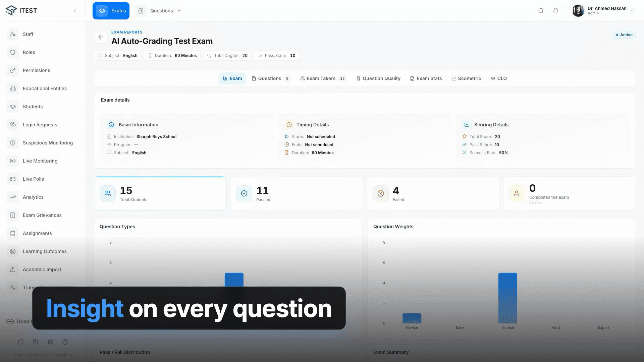
Task: Click the Scoring Details chart icon
Action: tap(467, 125)
